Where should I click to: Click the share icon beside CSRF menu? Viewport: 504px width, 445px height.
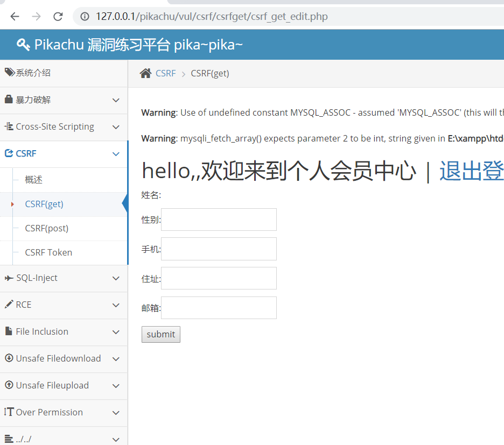pos(9,153)
